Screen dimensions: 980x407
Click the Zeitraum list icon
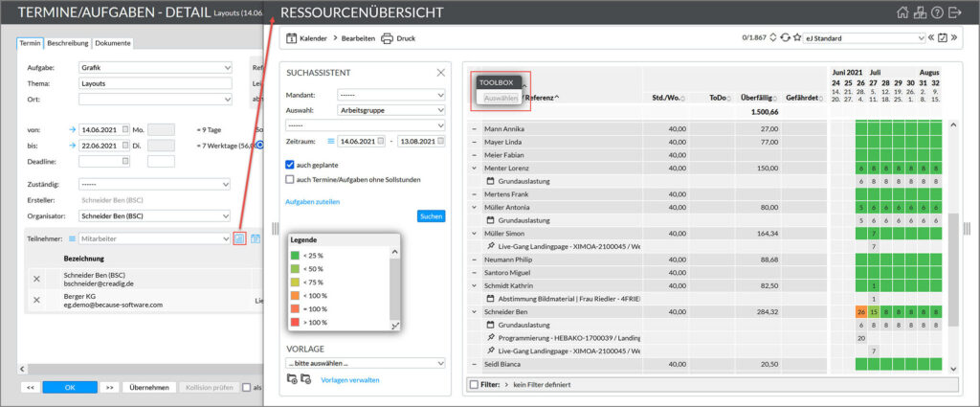tap(331, 142)
